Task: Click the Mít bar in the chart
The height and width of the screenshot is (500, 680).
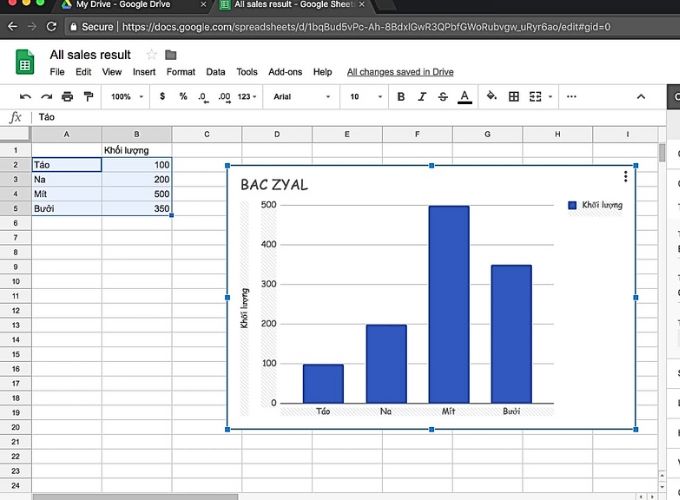Action: pyautogui.click(x=449, y=304)
